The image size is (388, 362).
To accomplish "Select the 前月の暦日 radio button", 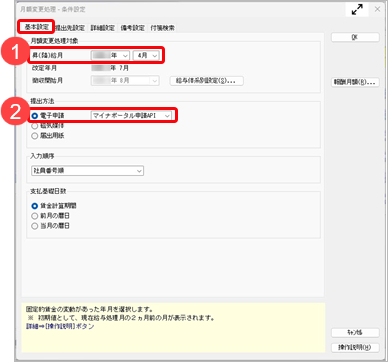I will 35,216.
